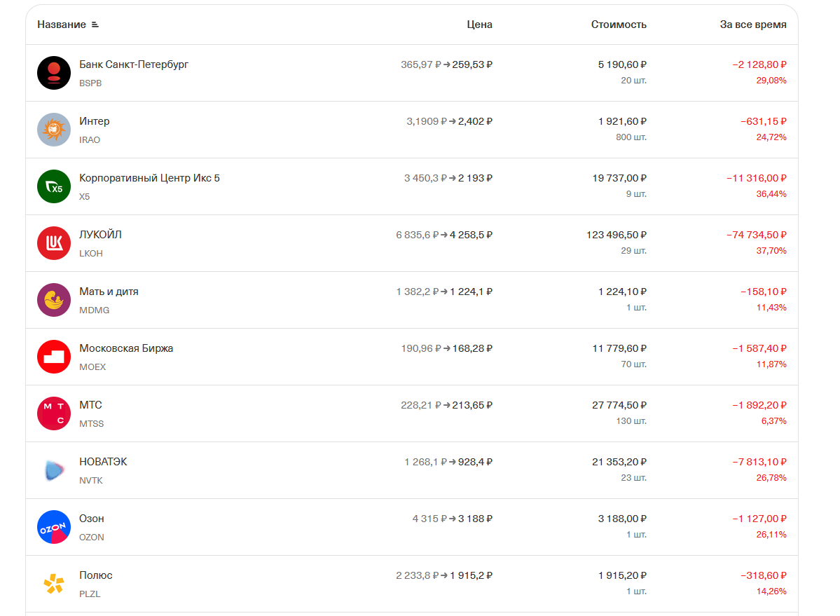
Task: Click the red LUKOIL logo icon
Action: (53, 243)
